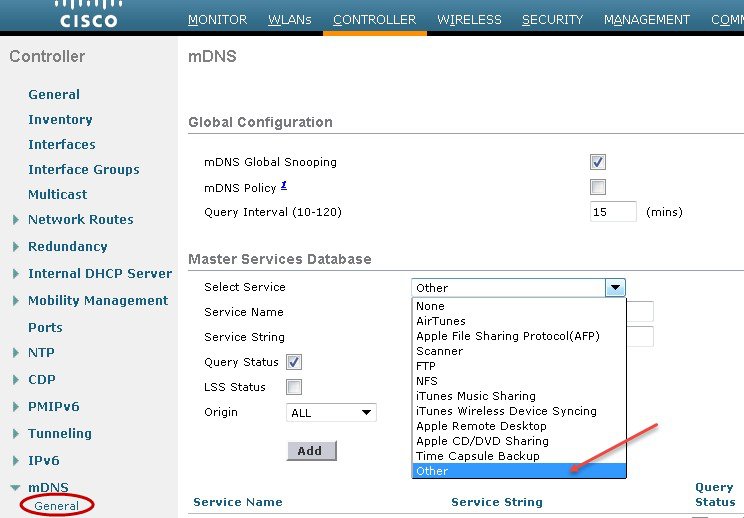Choose iTunes Music Sharing option
The height and width of the screenshot is (518, 744).
pyautogui.click(x=519, y=396)
